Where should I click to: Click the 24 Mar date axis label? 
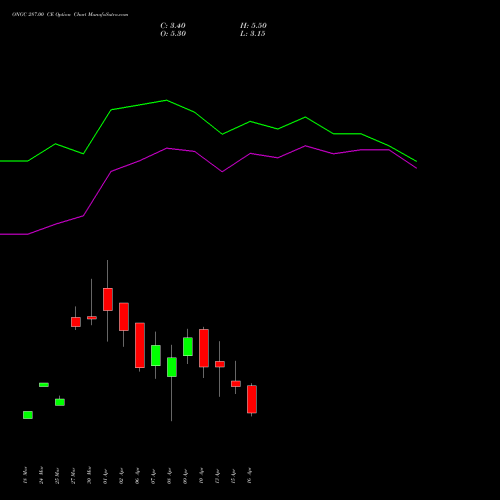click(41, 475)
